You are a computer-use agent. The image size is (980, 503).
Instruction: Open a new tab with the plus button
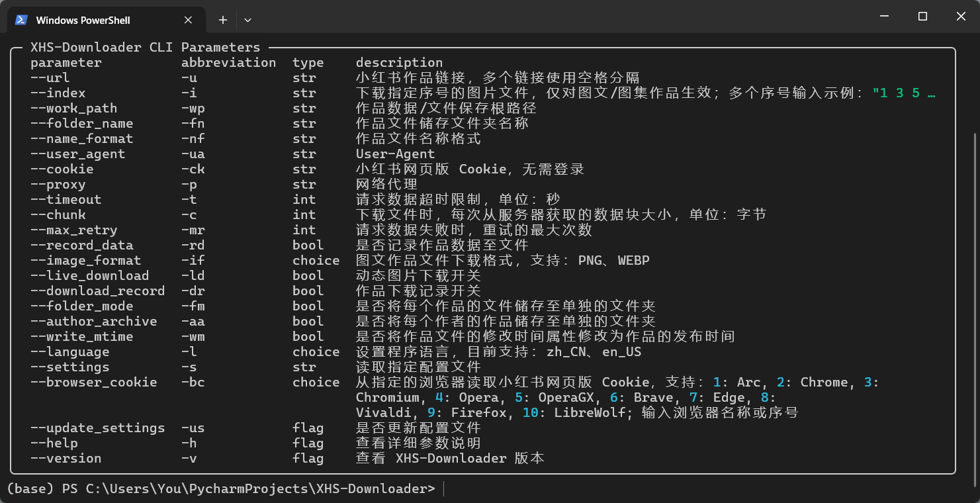[223, 20]
